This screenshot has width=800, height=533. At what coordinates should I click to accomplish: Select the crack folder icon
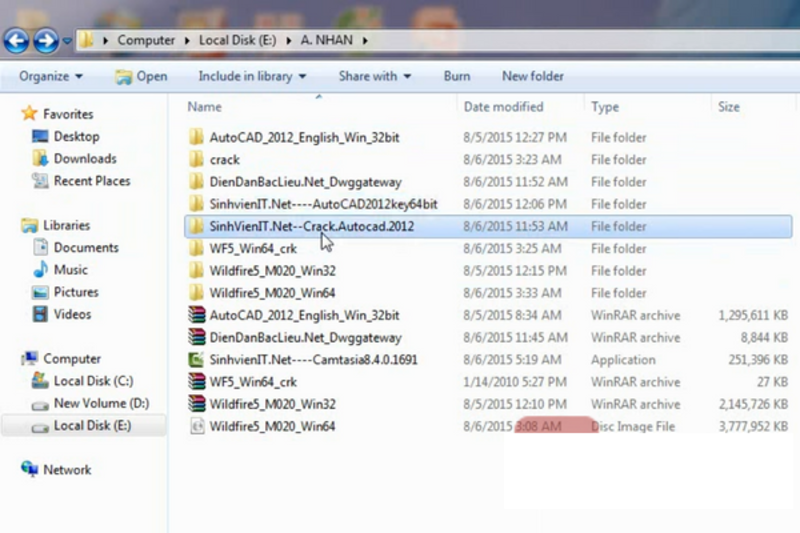pos(196,159)
